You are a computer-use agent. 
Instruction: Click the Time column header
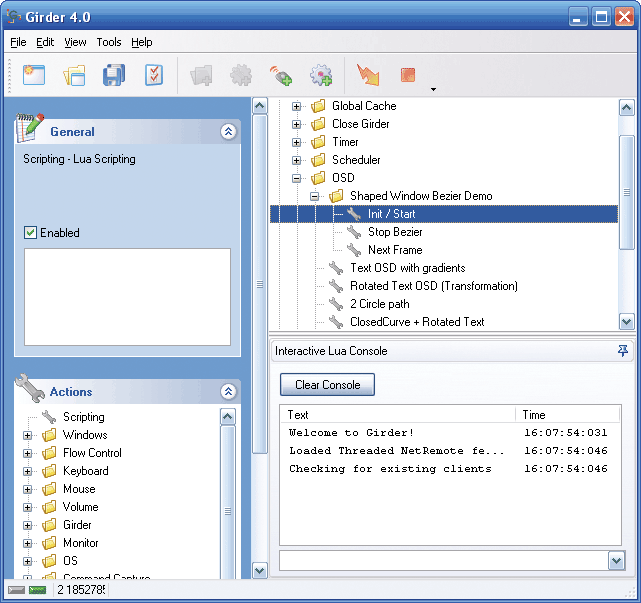point(534,414)
